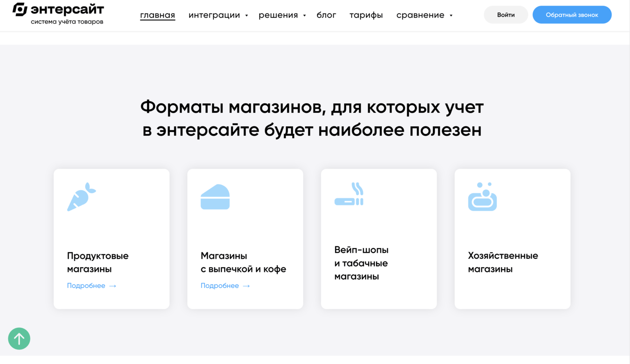Click the soap icon for Хозяйственные магазины

(482, 197)
